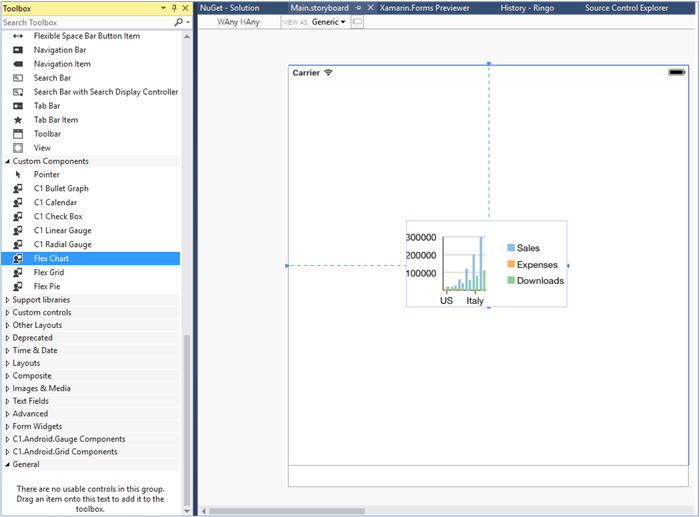
Task: Click the C1 Calendar component icon
Action: point(18,202)
